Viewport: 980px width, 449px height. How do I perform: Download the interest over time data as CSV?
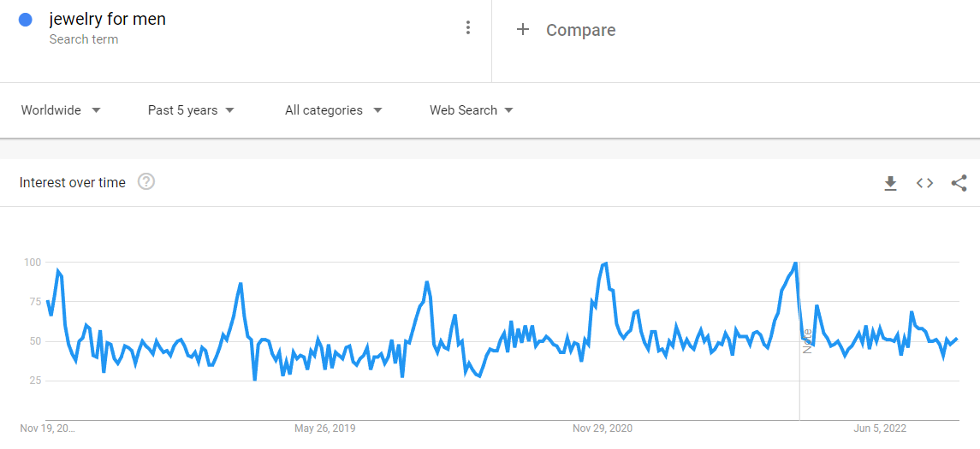[890, 183]
